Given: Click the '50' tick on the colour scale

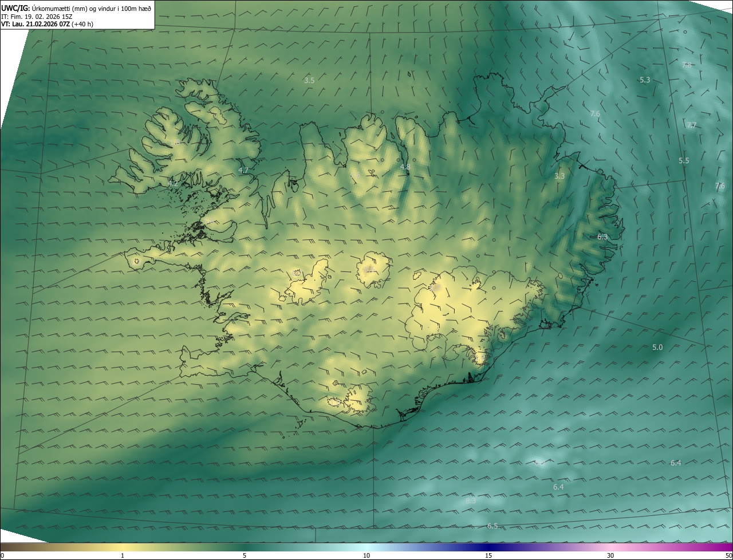Looking at the screenshot, I should click(x=728, y=555).
